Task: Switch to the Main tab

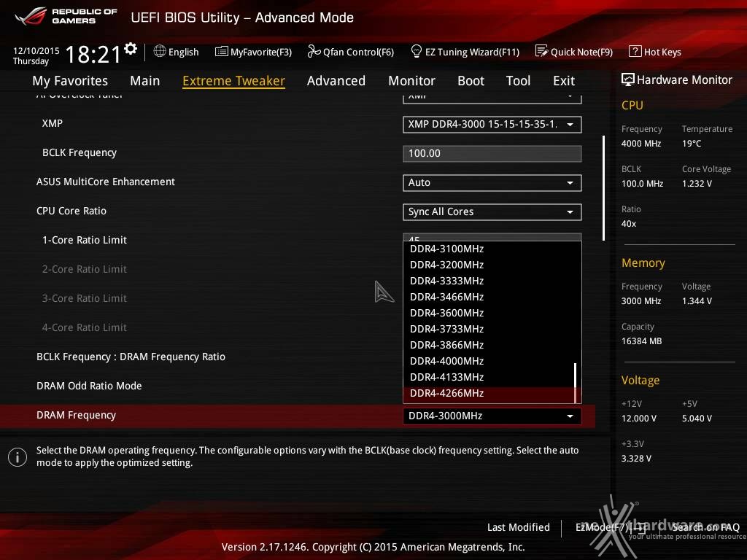Action: tap(145, 81)
